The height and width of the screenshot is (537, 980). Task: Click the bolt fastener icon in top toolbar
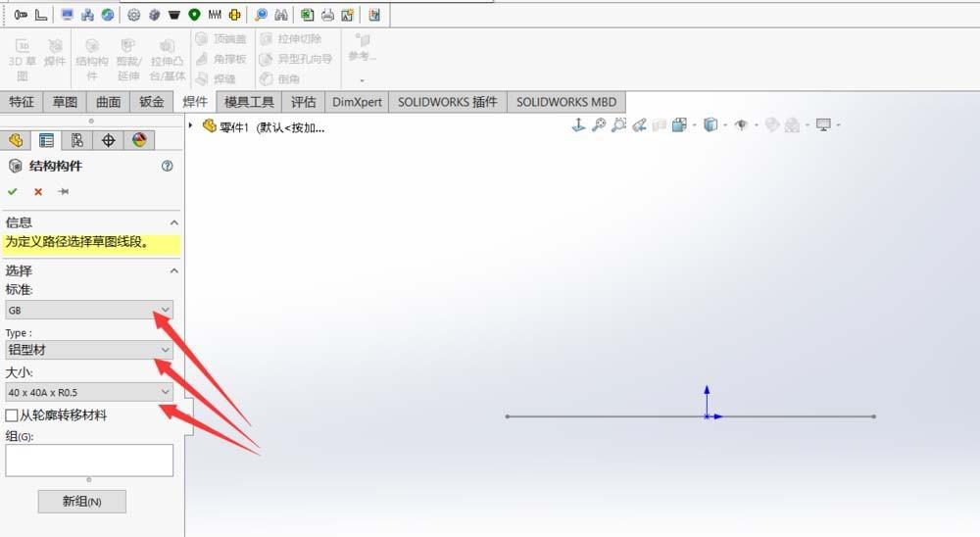21,15
